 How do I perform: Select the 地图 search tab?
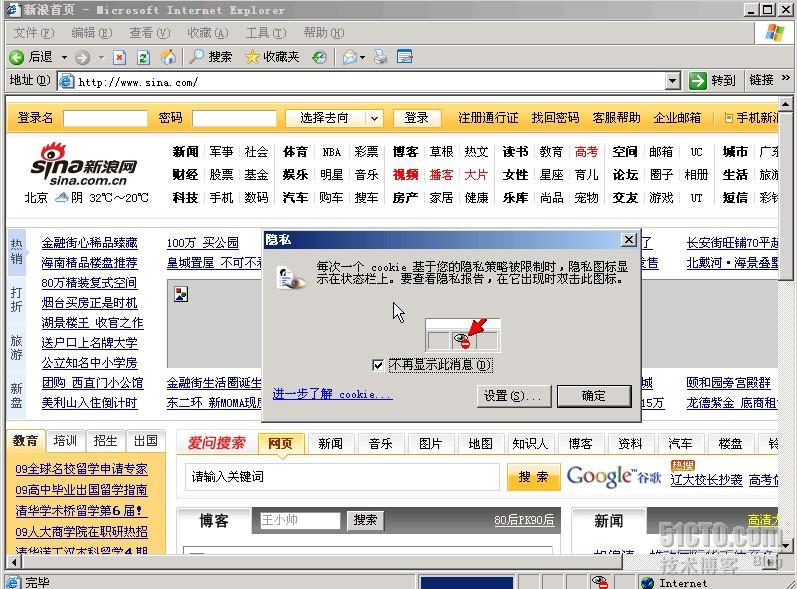pyautogui.click(x=480, y=444)
